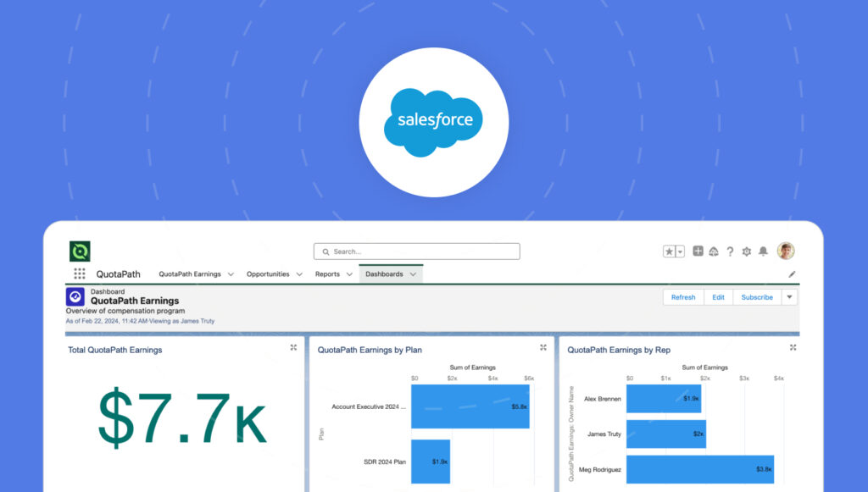Subscribe to the dashboard

pyautogui.click(x=757, y=297)
